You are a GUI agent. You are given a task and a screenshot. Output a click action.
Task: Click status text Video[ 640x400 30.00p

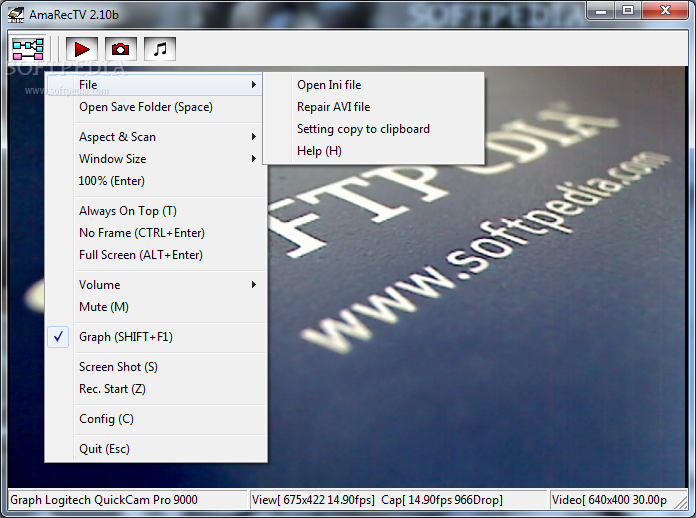pyautogui.click(x=609, y=500)
